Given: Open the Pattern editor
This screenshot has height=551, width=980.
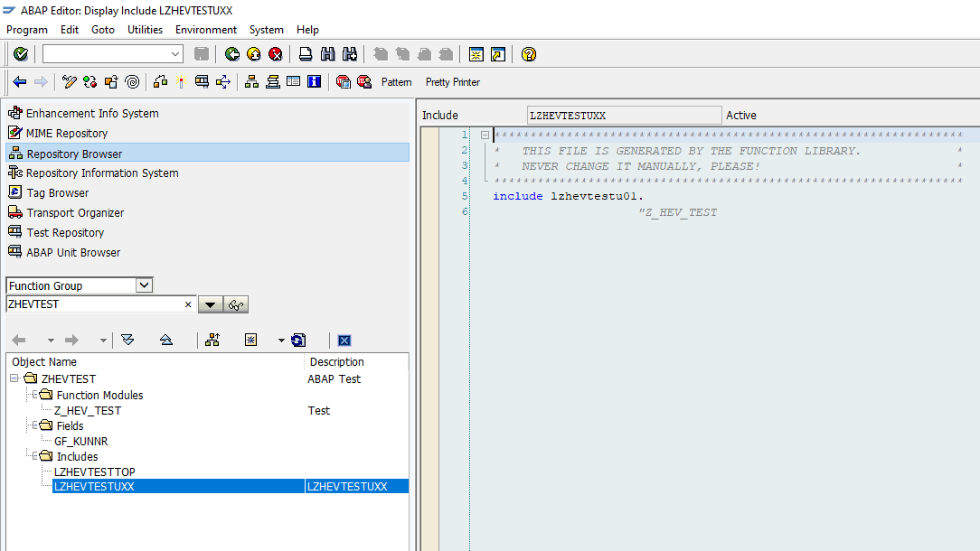Looking at the screenshot, I should pyautogui.click(x=396, y=81).
